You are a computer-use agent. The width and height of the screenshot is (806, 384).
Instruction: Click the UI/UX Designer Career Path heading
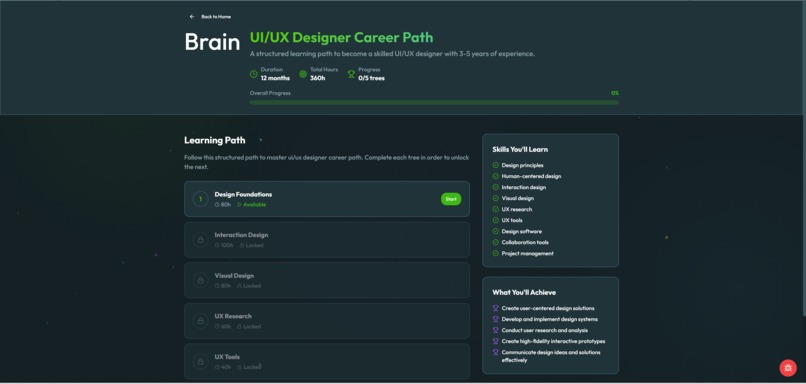pyautogui.click(x=341, y=38)
